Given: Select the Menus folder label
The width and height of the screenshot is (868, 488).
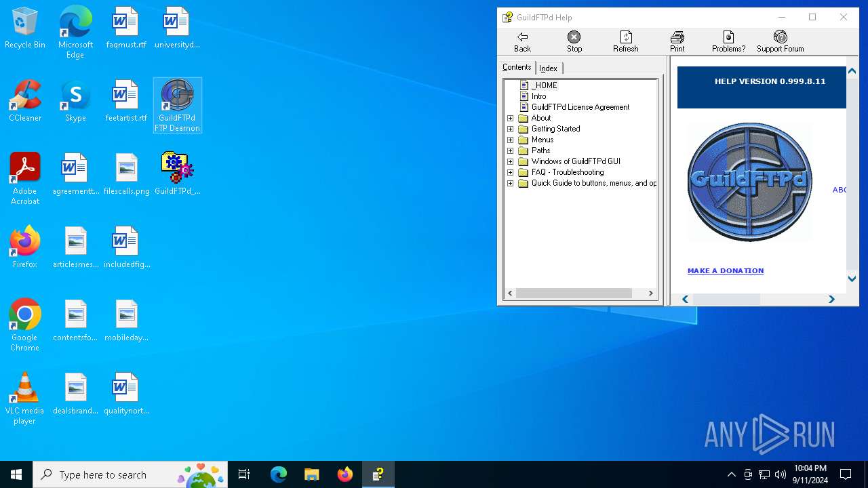Looking at the screenshot, I should pyautogui.click(x=542, y=140).
